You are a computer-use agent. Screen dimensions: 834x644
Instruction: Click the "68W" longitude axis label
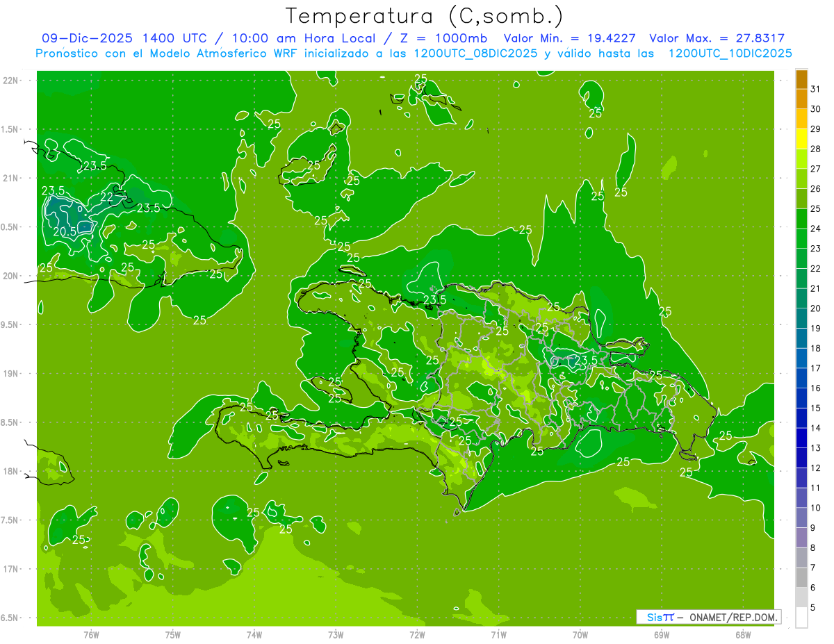743,634
